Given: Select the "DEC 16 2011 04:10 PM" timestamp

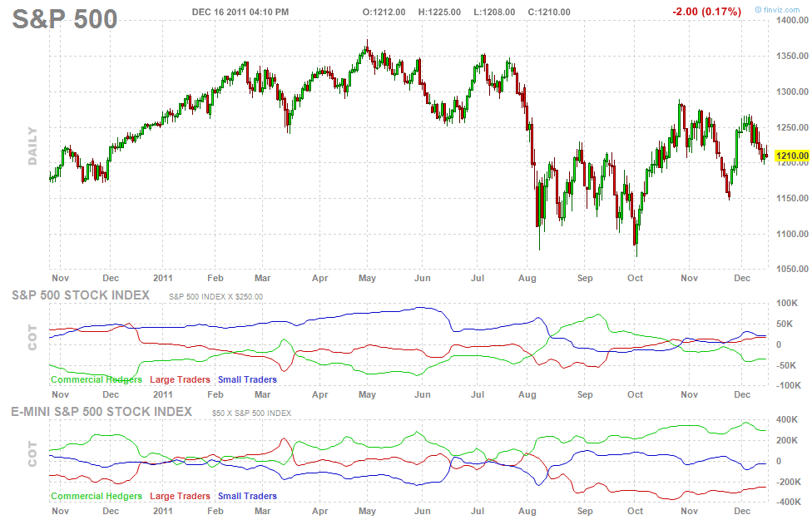Looking at the screenshot, I should (240, 12).
